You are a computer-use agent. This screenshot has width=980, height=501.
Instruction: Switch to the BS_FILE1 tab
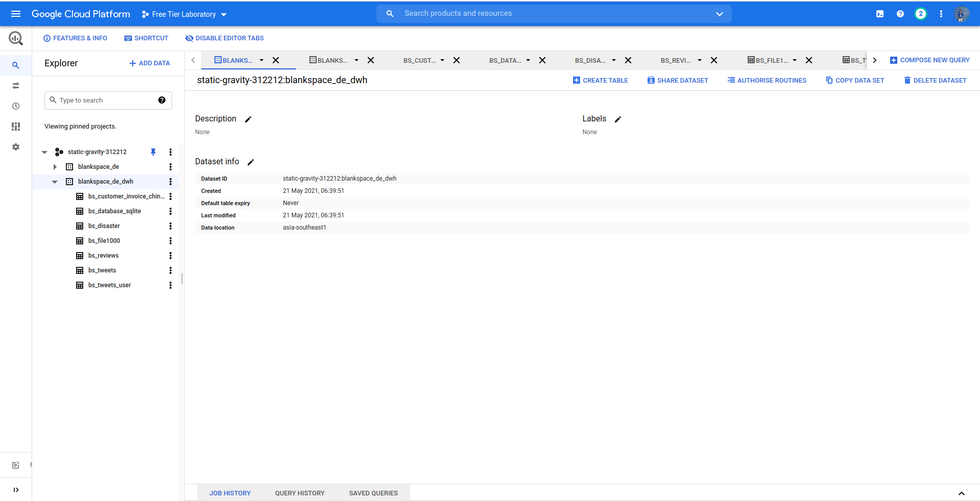[x=768, y=60]
